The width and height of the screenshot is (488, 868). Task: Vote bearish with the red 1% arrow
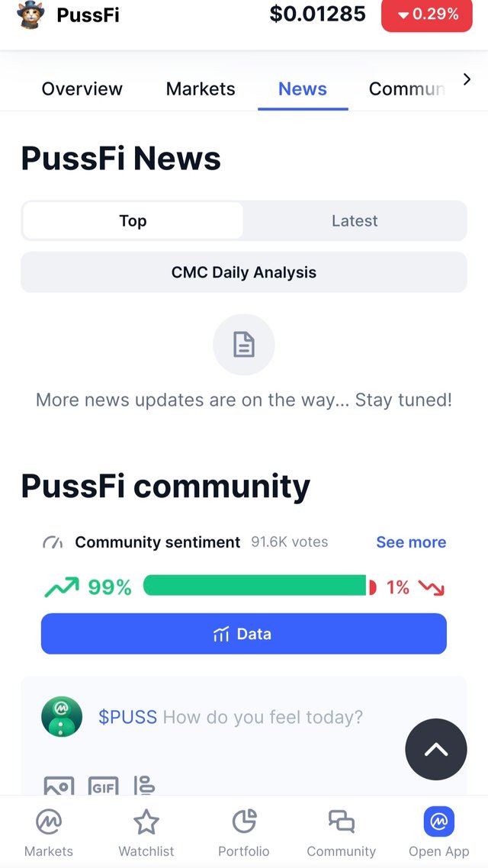click(x=432, y=587)
